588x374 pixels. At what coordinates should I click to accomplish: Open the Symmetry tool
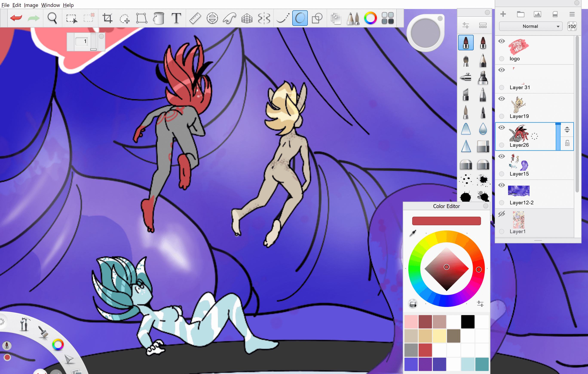click(x=264, y=18)
